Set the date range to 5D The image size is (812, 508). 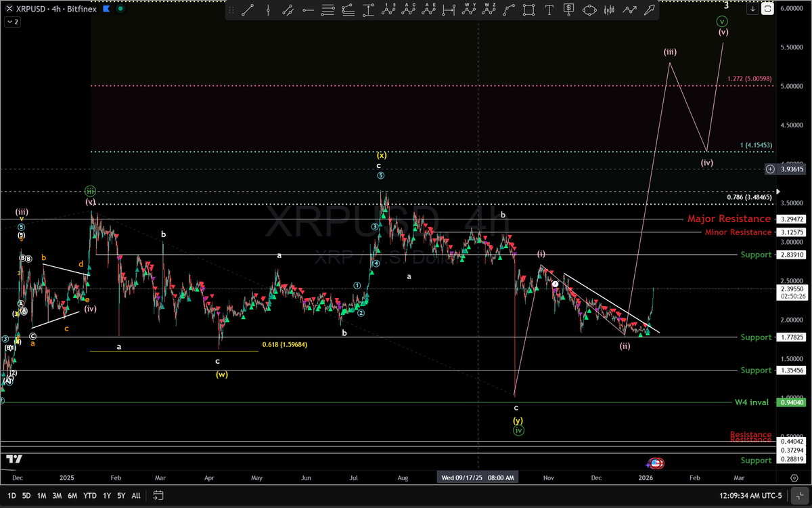pos(26,495)
